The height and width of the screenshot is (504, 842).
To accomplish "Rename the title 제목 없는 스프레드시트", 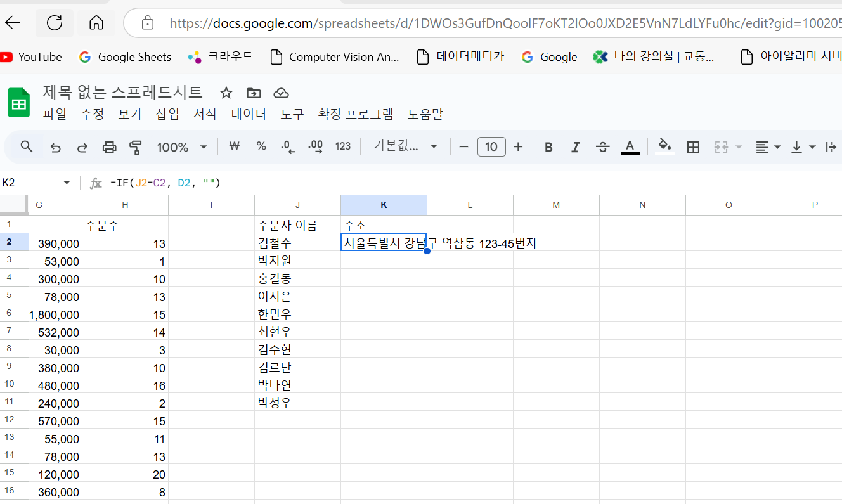I will coord(122,93).
